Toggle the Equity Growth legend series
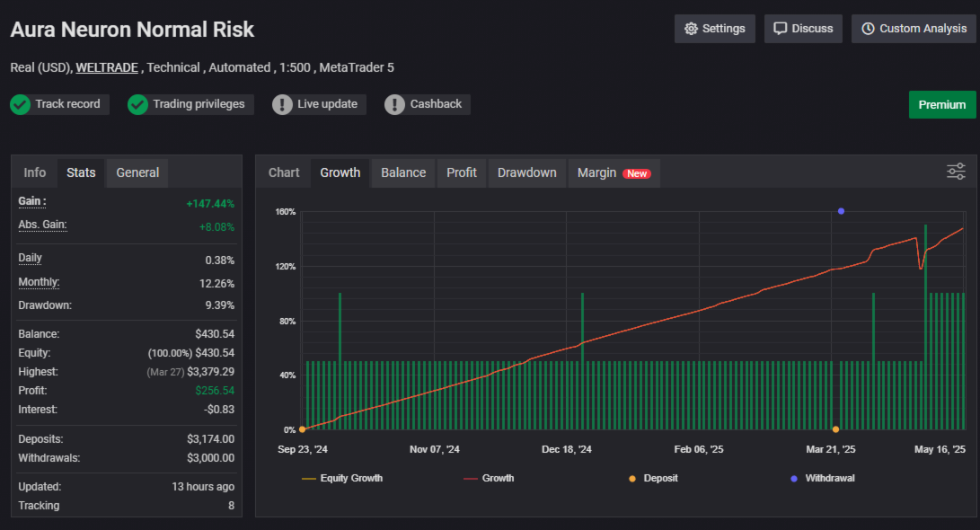The width and height of the screenshot is (980, 530). tap(342, 478)
